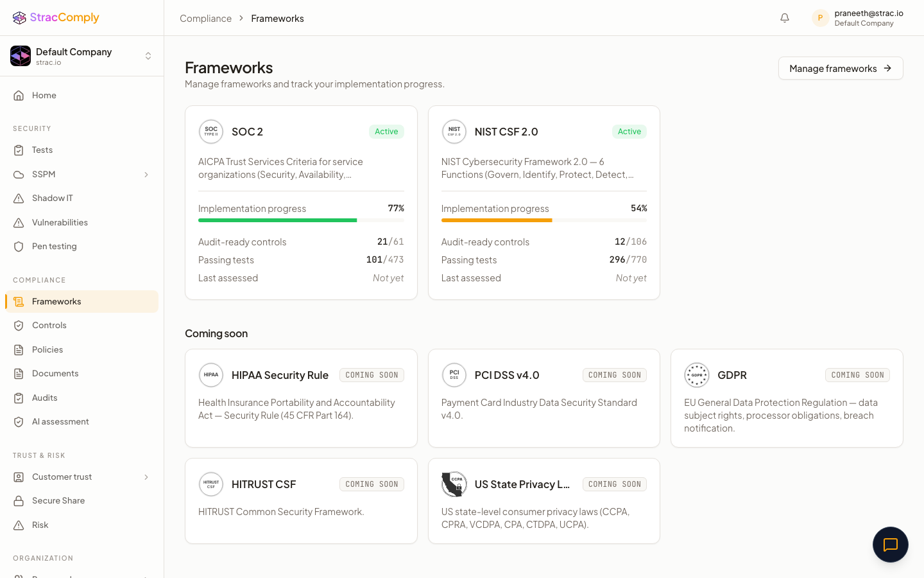Open Tests in the sidebar
Screen dimensions: 924x578
(81, 150)
